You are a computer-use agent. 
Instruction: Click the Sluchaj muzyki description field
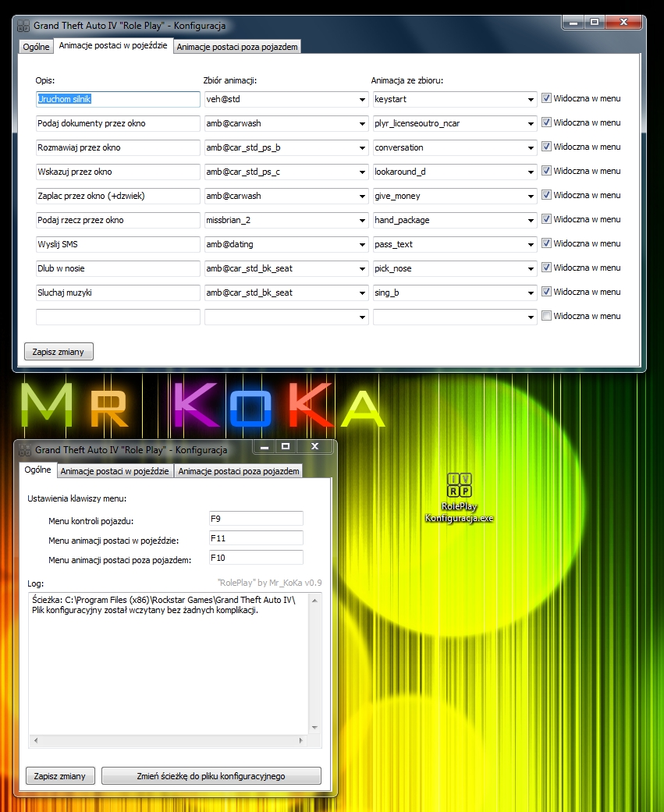118,293
